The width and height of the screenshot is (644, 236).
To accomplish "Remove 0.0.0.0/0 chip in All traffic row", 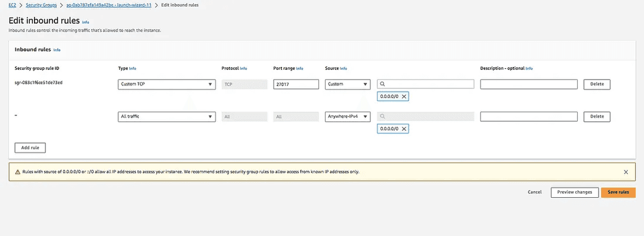I will pos(404,129).
